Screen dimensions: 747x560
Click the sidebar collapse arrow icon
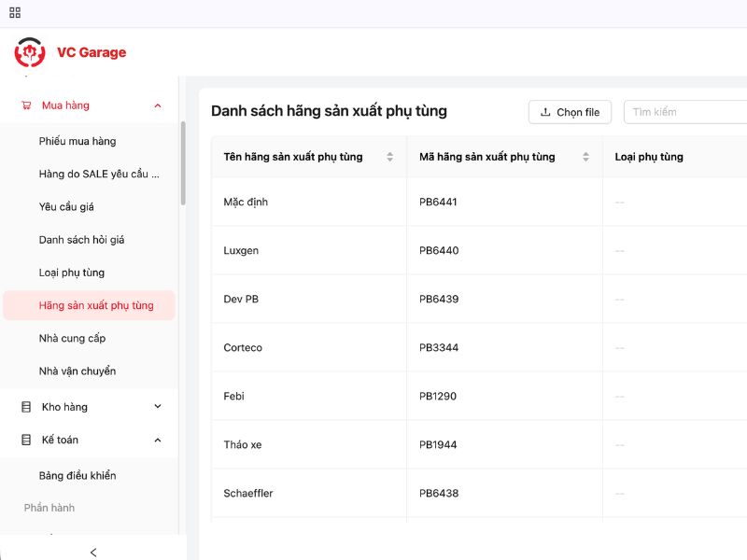[92, 552]
